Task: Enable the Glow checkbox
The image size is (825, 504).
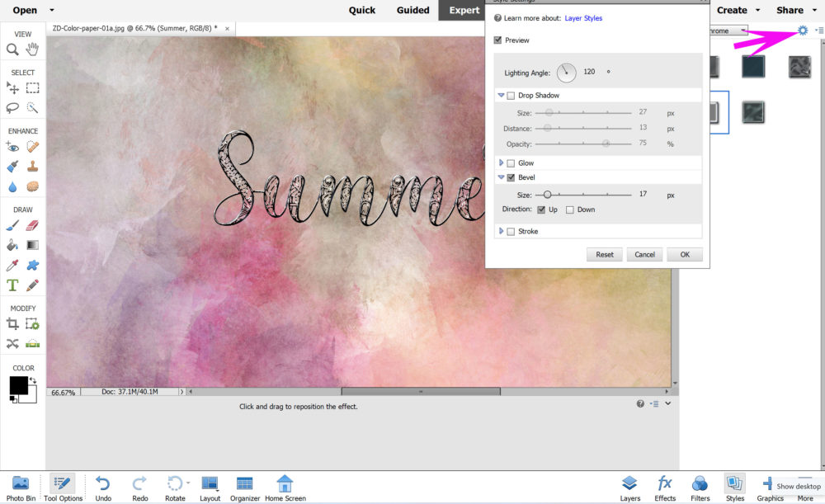Action: click(511, 163)
